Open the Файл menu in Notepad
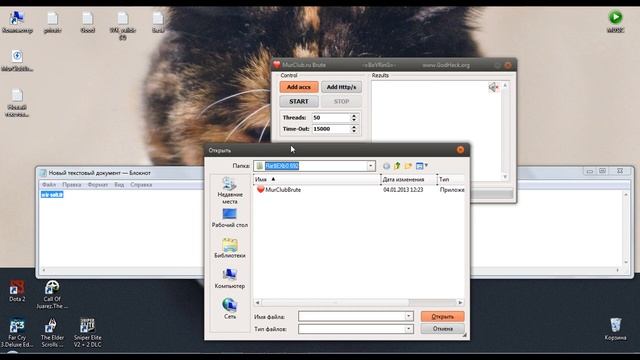640x360 pixels. [49, 185]
